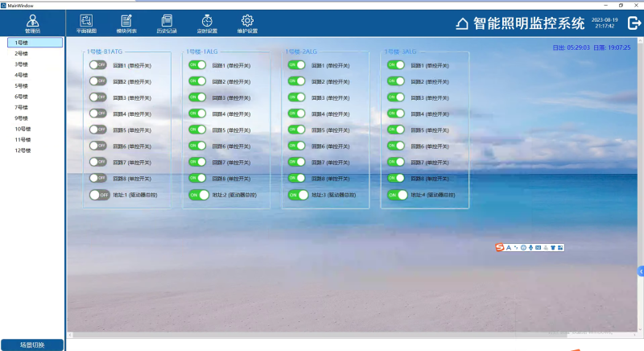Select 9号楼 in the building list
The height and width of the screenshot is (351, 644).
pyautogui.click(x=21, y=118)
